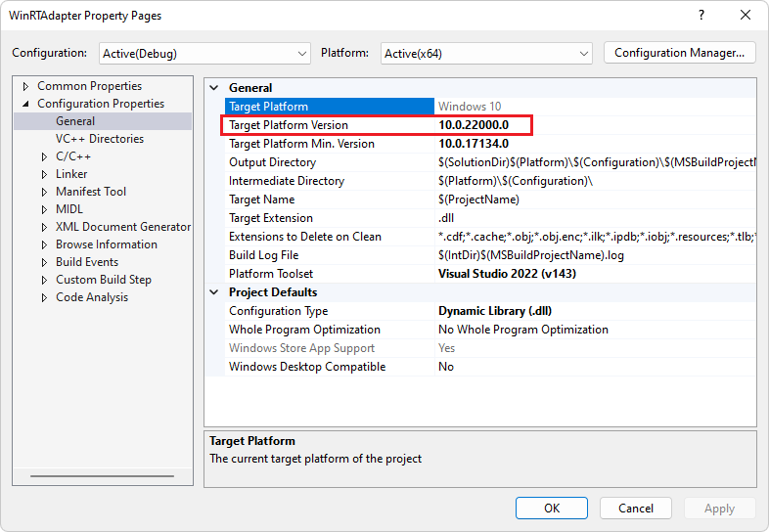Select the Output Directory property name
This screenshot has width=769, height=532.
pos(272,162)
